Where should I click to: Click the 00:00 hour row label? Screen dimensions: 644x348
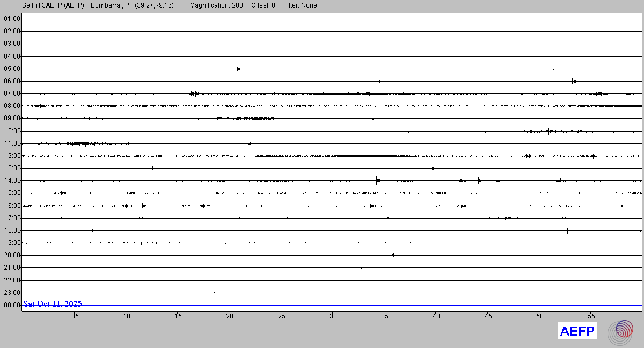(12, 305)
